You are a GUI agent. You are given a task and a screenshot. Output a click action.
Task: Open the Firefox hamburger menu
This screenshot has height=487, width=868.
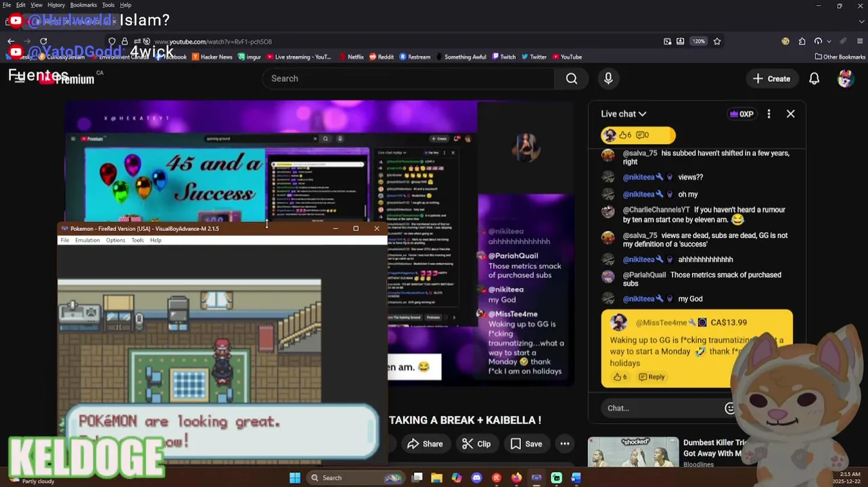click(x=860, y=41)
